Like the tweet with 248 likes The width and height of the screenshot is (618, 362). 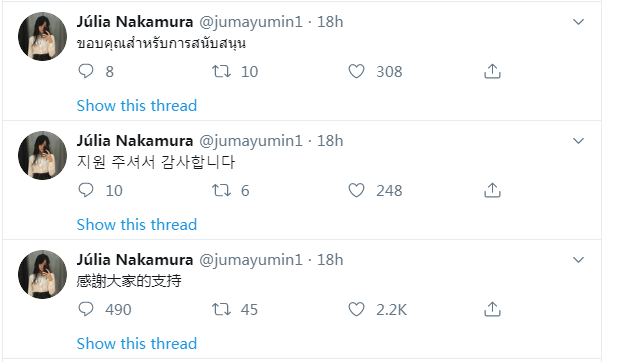click(356, 190)
